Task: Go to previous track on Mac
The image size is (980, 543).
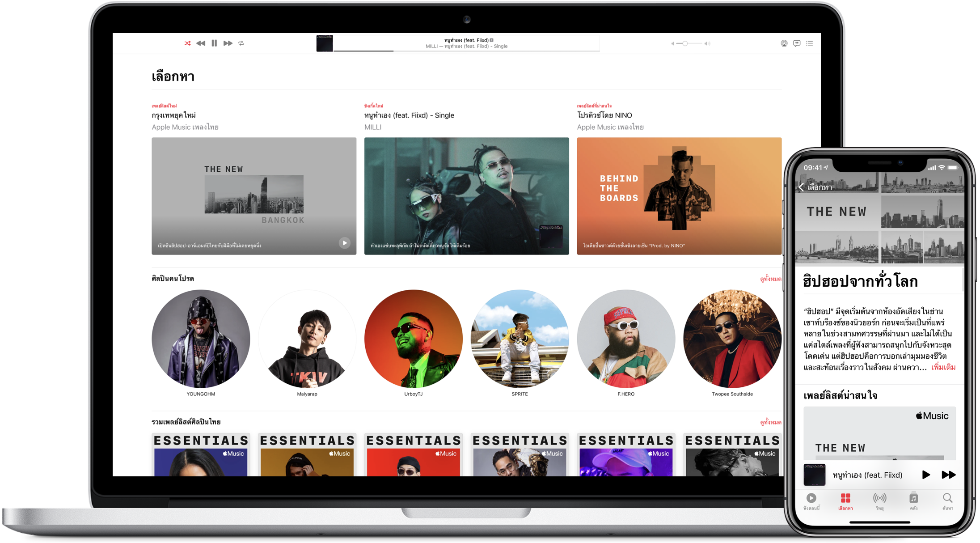Action: (x=201, y=43)
